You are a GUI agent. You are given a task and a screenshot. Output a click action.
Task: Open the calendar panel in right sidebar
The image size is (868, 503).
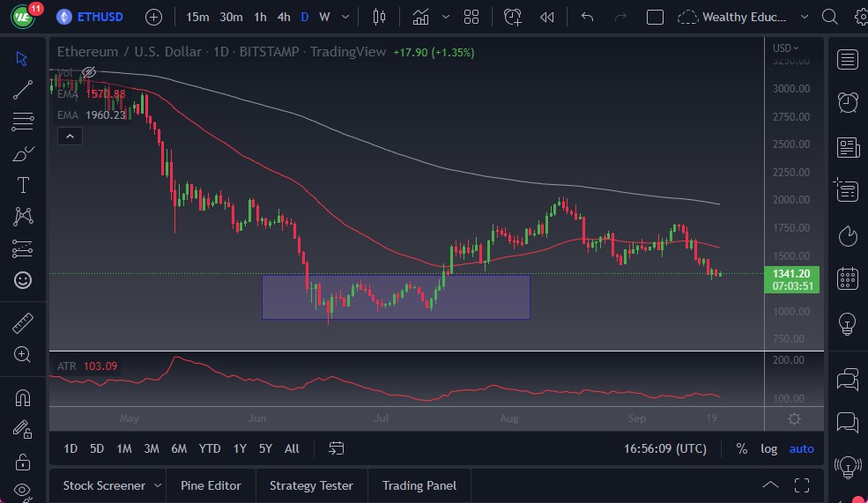(x=848, y=278)
